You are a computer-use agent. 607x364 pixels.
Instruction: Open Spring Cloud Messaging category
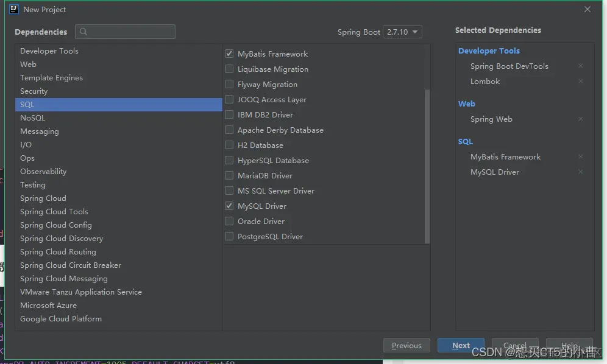[x=118, y=279]
